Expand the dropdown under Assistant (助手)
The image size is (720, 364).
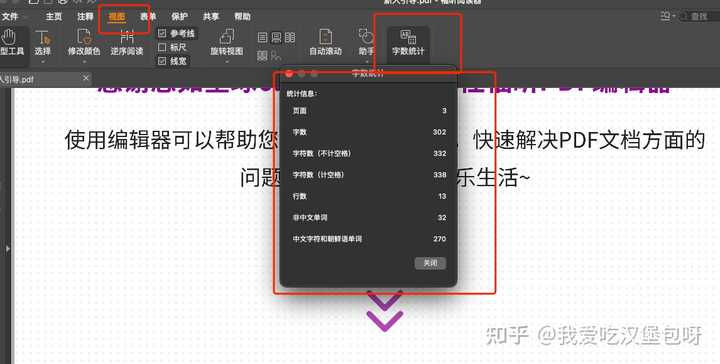pos(366,61)
